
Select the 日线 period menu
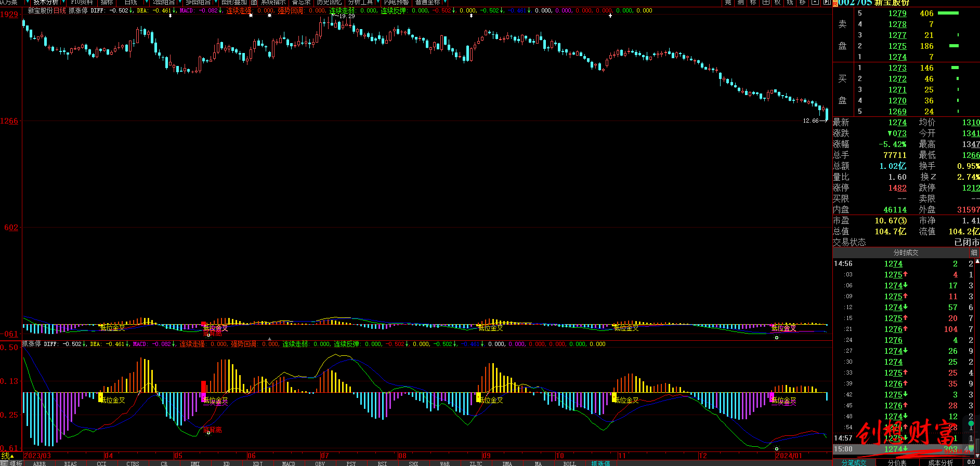(x=130, y=3)
